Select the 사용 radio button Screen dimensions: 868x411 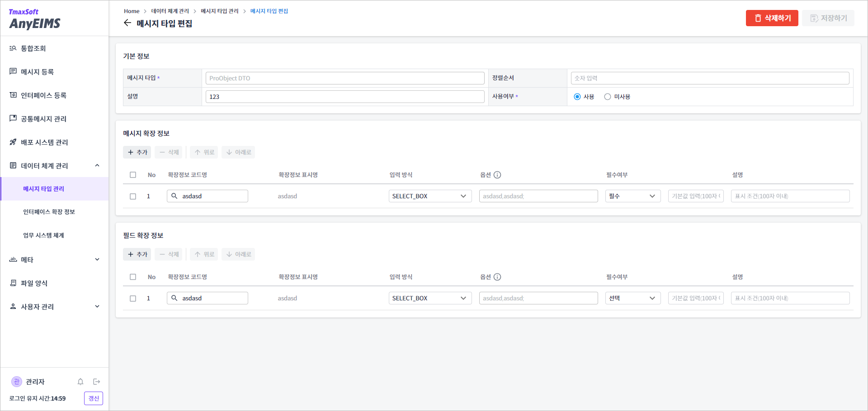tap(577, 97)
